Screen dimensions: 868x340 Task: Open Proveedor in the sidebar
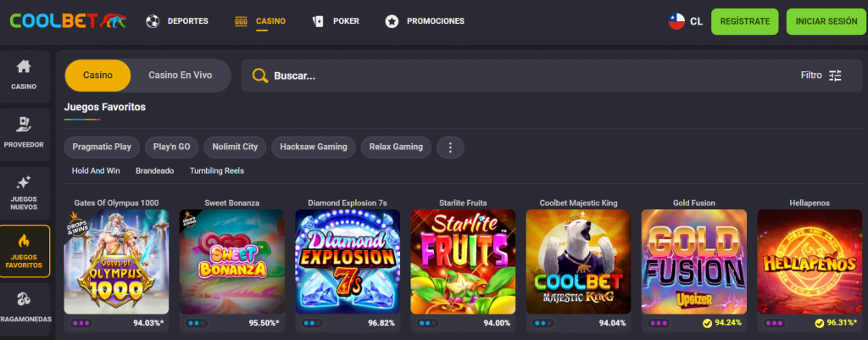(x=24, y=135)
